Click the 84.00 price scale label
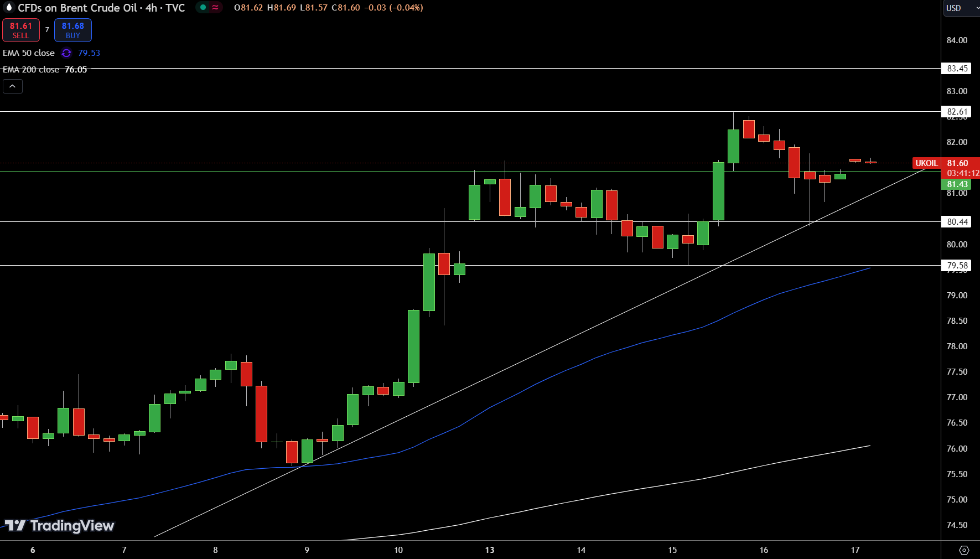The height and width of the screenshot is (559, 980). (957, 40)
